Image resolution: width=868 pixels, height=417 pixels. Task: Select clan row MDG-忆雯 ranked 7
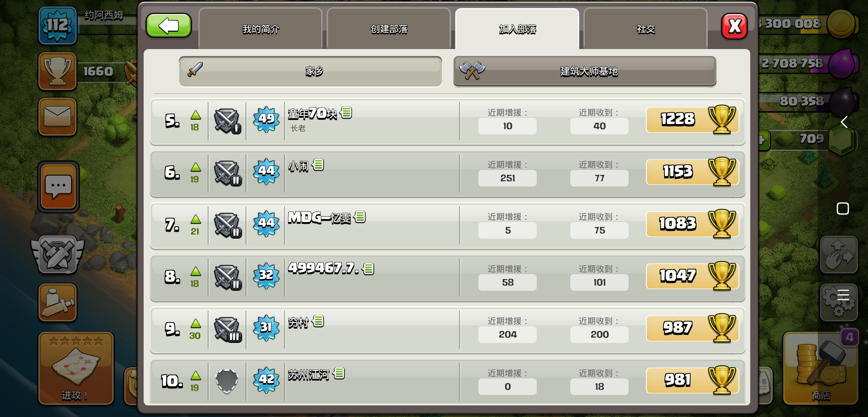(448, 225)
